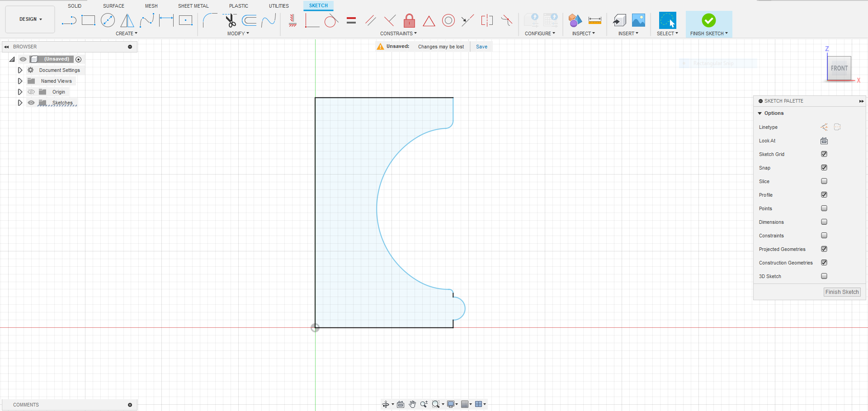Viewport: 868px width, 411px height.
Task: Activate the Select tool icon
Action: coord(667,20)
